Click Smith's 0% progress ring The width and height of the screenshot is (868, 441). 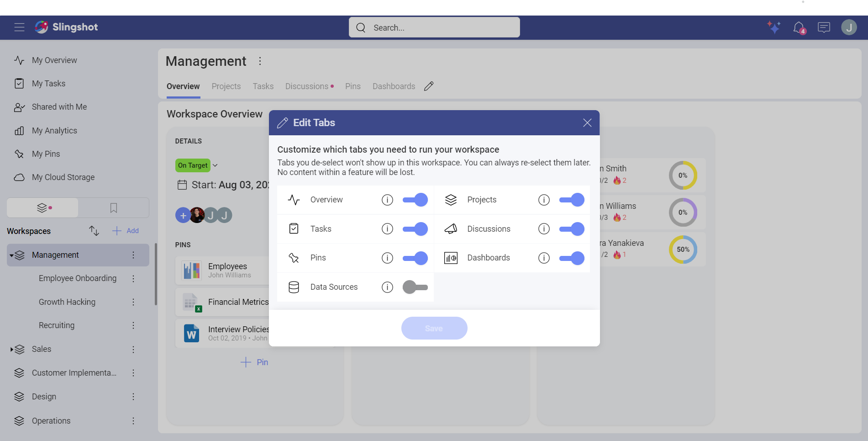pyautogui.click(x=683, y=175)
